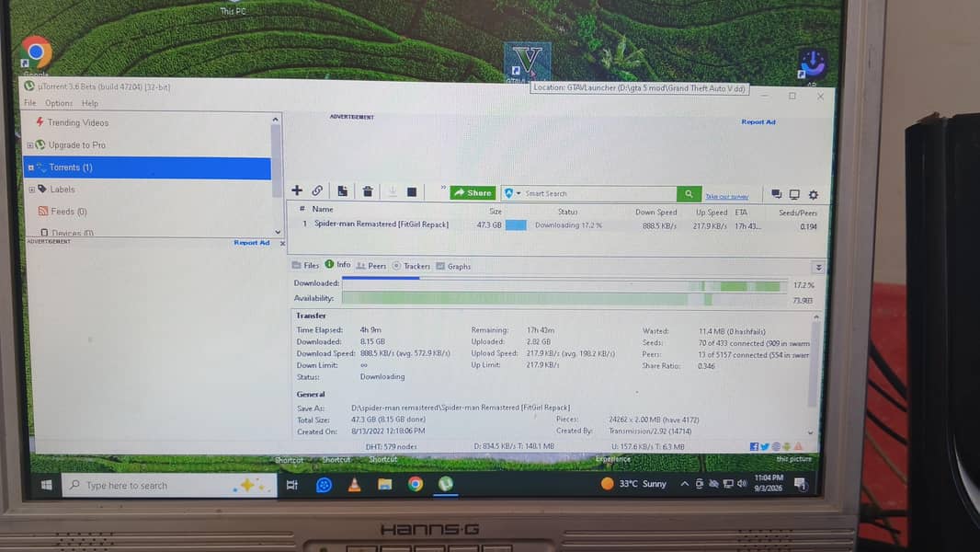Click the Remove Torrent trash icon
The width and height of the screenshot is (980, 552).
(368, 191)
